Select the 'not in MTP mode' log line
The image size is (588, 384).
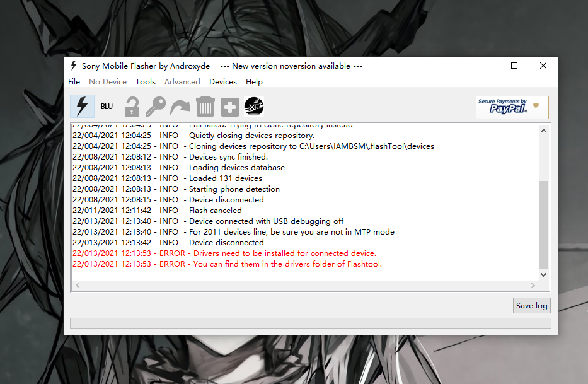pos(233,232)
